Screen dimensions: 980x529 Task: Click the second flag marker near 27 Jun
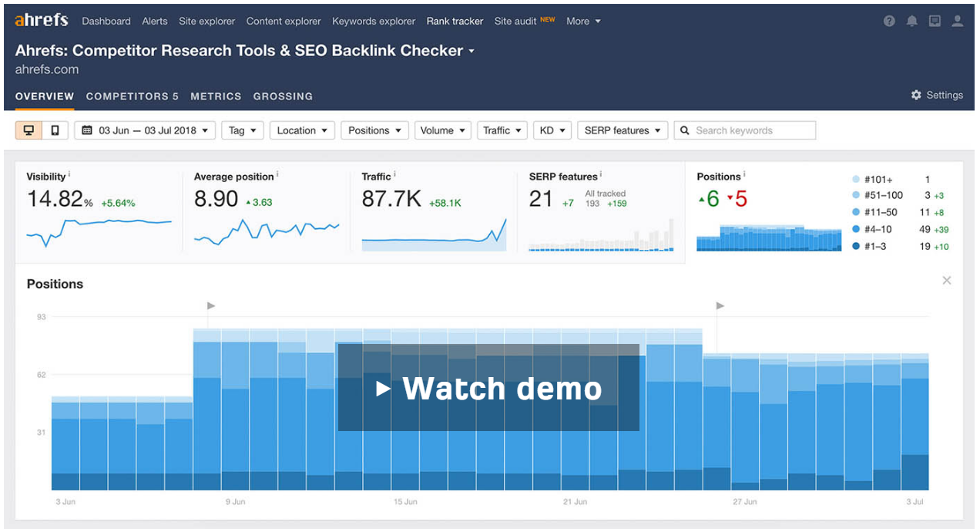tap(720, 305)
